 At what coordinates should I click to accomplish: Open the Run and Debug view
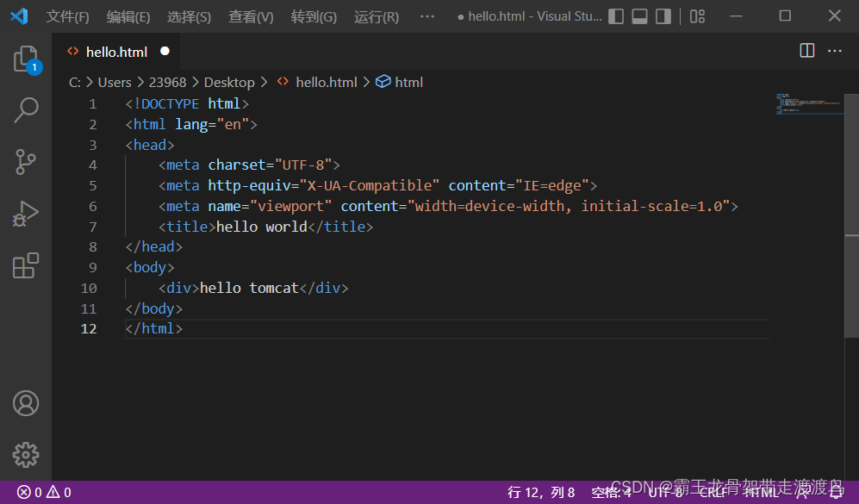26,214
